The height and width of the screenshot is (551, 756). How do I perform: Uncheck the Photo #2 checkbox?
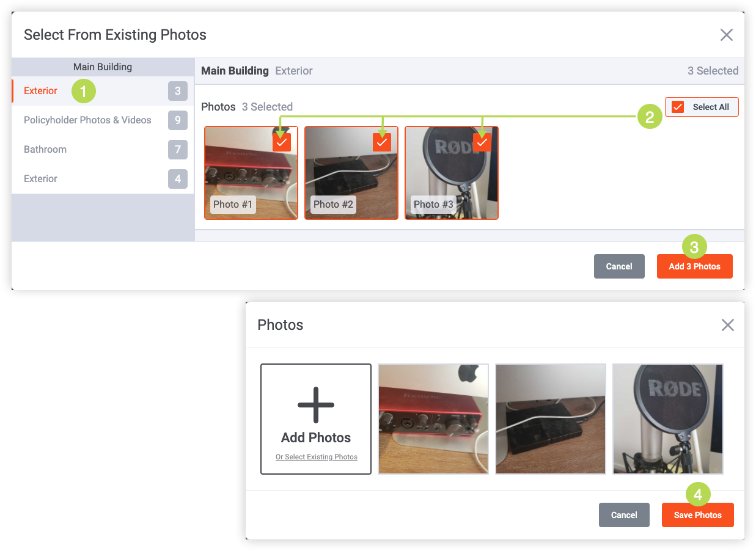pyautogui.click(x=382, y=142)
